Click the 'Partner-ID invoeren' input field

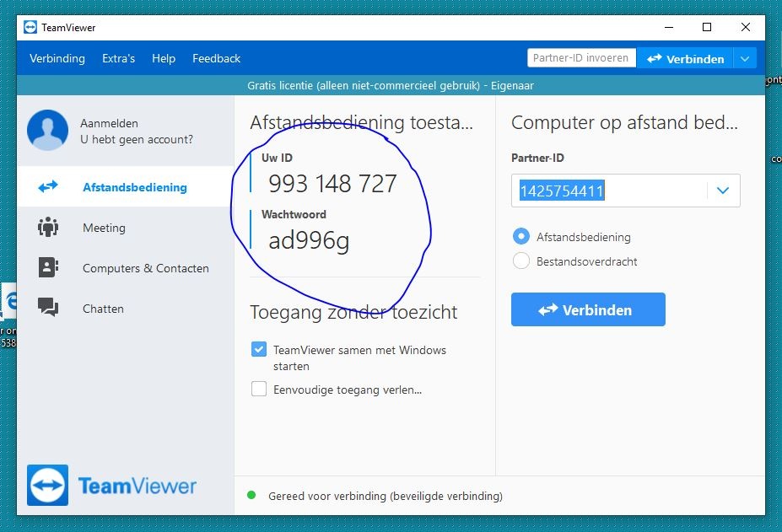tap(581, 58)
